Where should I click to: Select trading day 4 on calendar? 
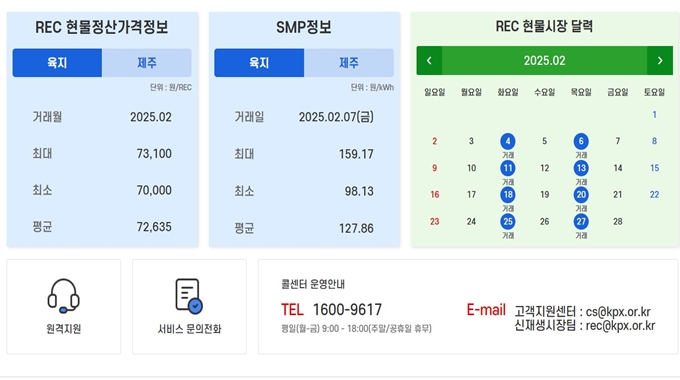[x=508, y=141]
